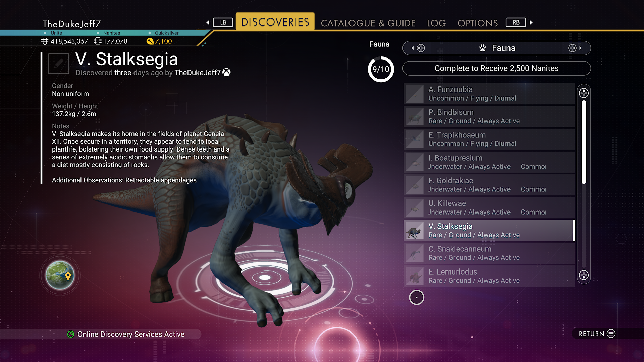Click the scroll-down stick icon below scrollbar
The image size is (644, 362).
(x=584, y=275)
